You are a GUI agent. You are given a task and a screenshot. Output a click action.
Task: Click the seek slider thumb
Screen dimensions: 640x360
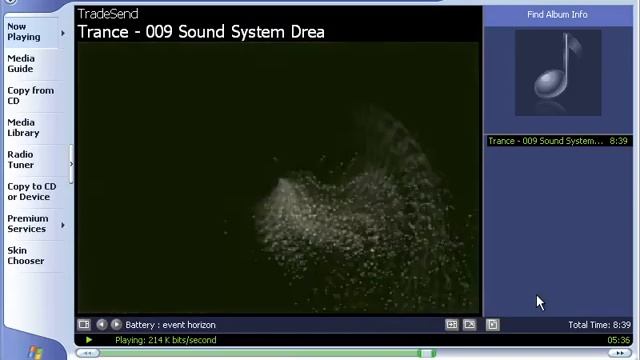(x=427, y=353)
